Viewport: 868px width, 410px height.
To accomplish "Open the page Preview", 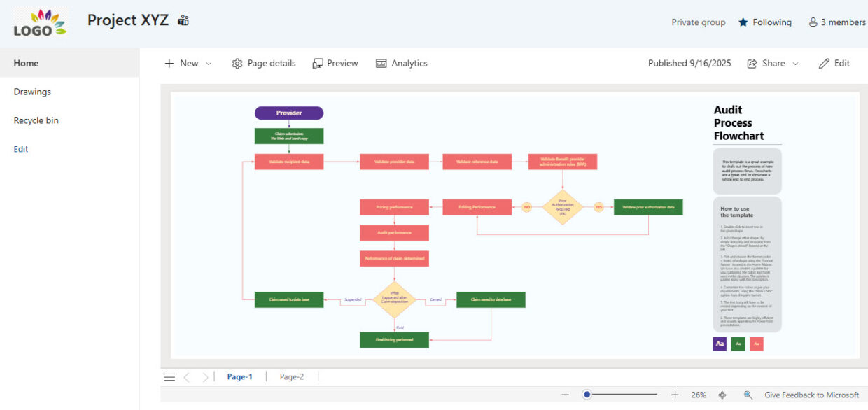I will click(335, 63).
